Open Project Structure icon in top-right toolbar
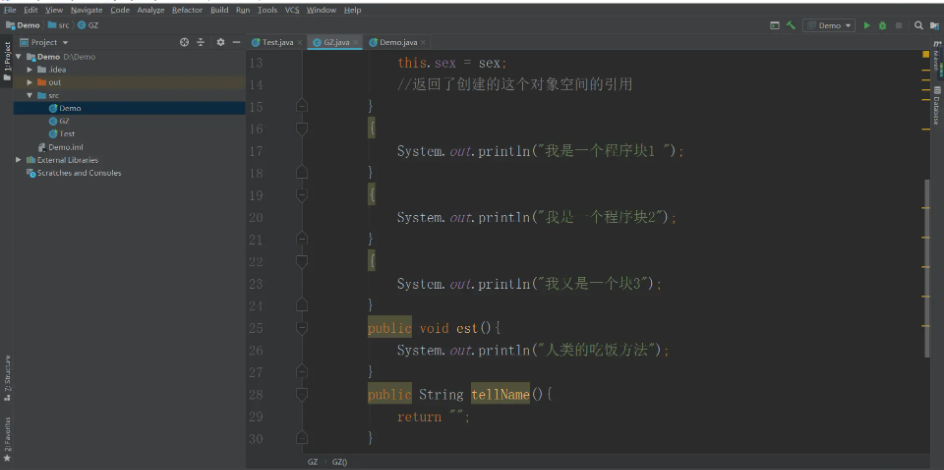The height and width of the screenshot is (470, 944). point(935,25)
